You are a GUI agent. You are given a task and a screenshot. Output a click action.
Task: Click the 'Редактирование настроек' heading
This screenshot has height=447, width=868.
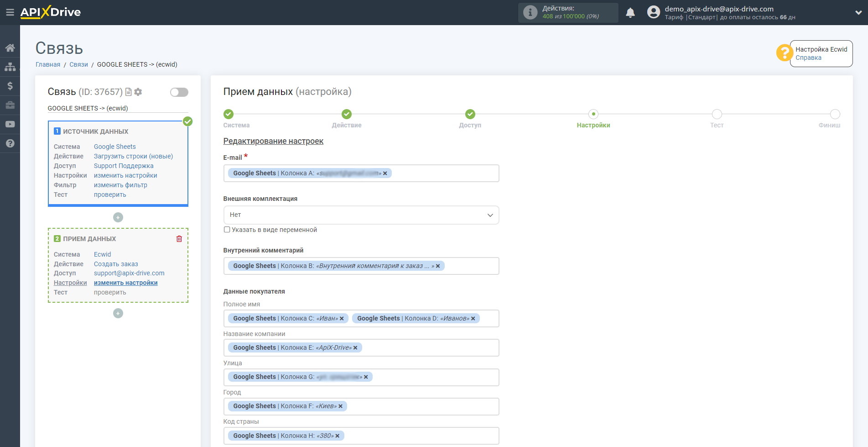tap(273, 141)
